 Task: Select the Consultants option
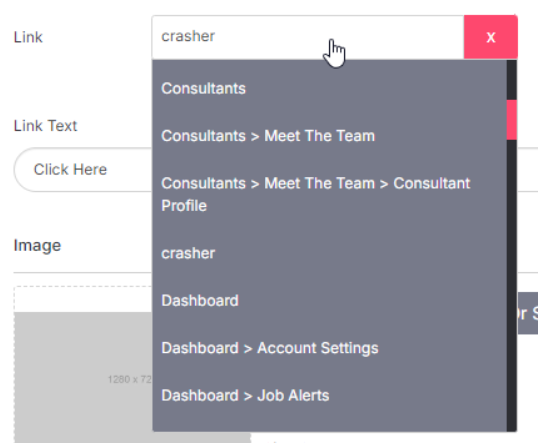[x=329, y=88]
